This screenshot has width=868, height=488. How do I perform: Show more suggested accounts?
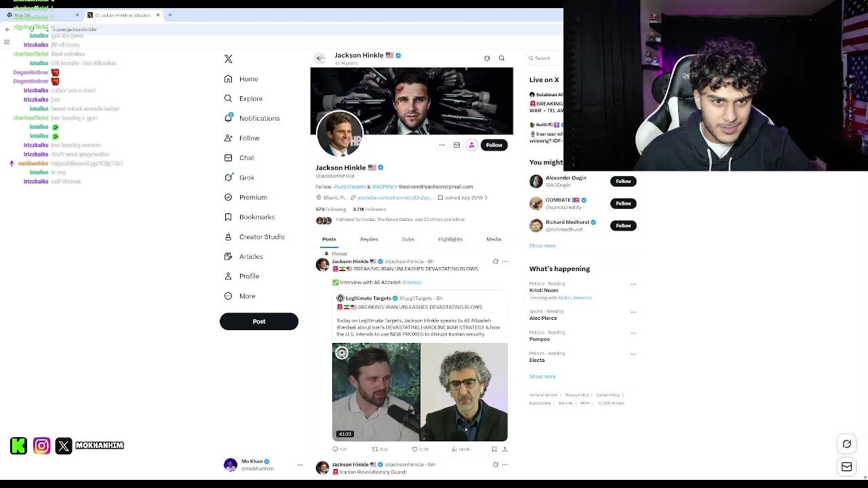(542, 246)
